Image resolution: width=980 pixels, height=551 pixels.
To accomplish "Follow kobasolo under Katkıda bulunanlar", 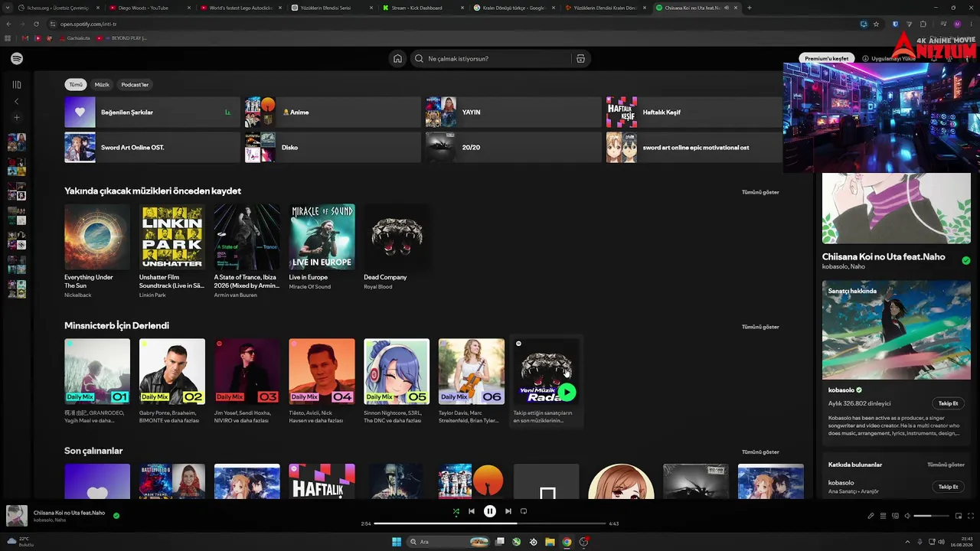I will [948, 487].
